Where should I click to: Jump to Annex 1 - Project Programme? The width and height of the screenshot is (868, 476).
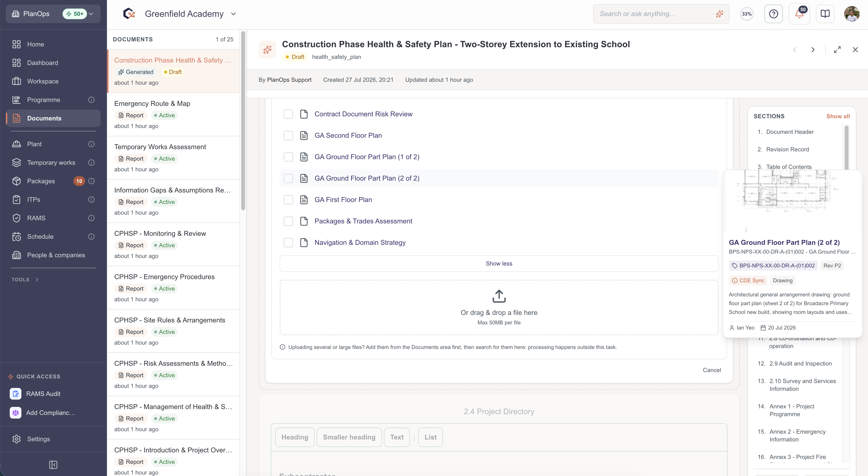point(791,410)
